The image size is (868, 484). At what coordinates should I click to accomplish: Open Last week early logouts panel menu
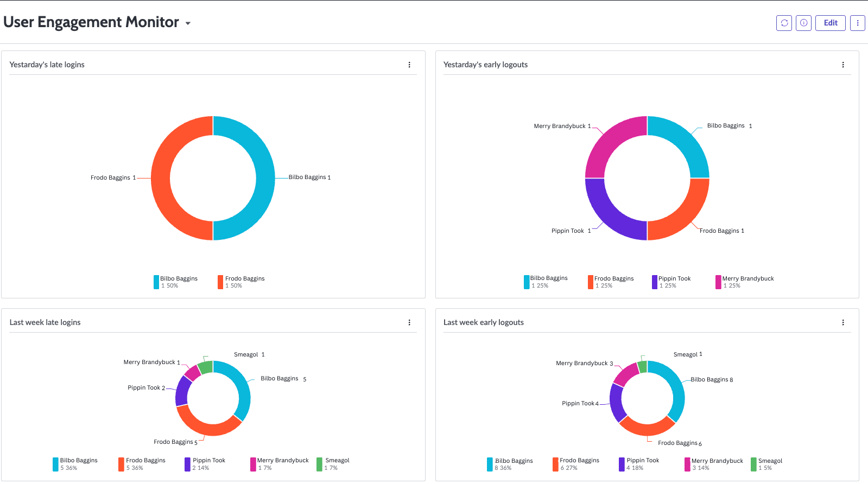coord(842,322)
